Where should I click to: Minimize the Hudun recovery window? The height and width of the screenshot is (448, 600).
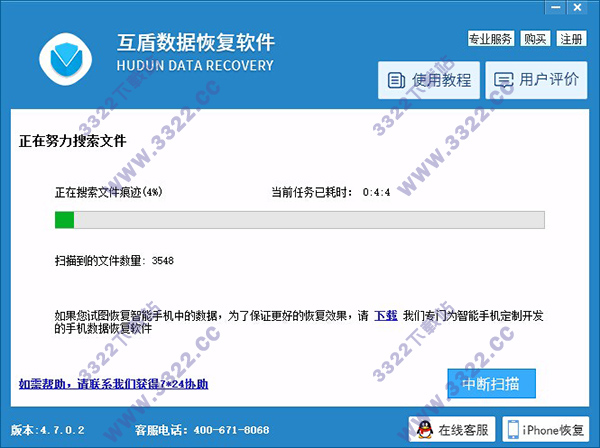pyautogui.click(x=556, y=7)
